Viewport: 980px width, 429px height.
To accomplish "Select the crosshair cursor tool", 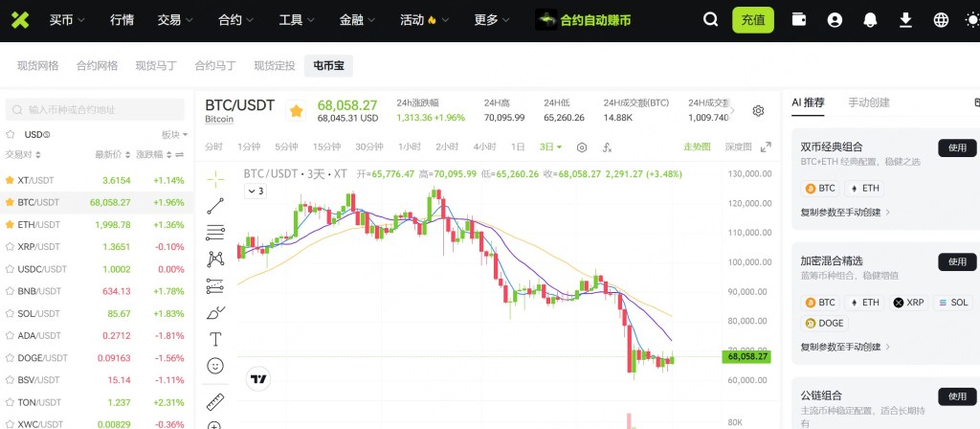I will pyautogui.click(x=215, y=179).
